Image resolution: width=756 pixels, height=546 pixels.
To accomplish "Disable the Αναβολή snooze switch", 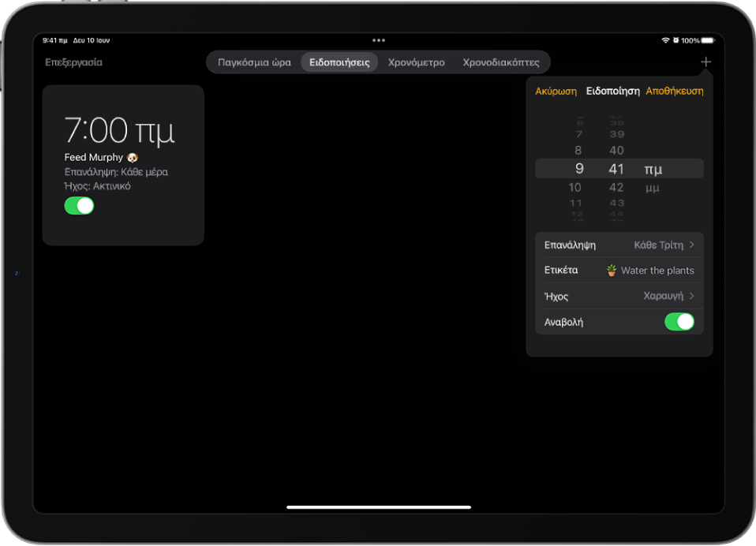I will (679, 321).
